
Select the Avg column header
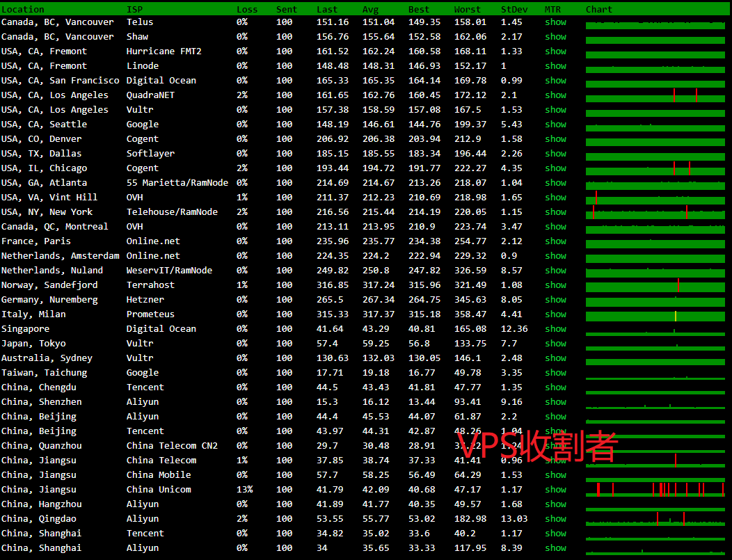[x=370, y=10]
